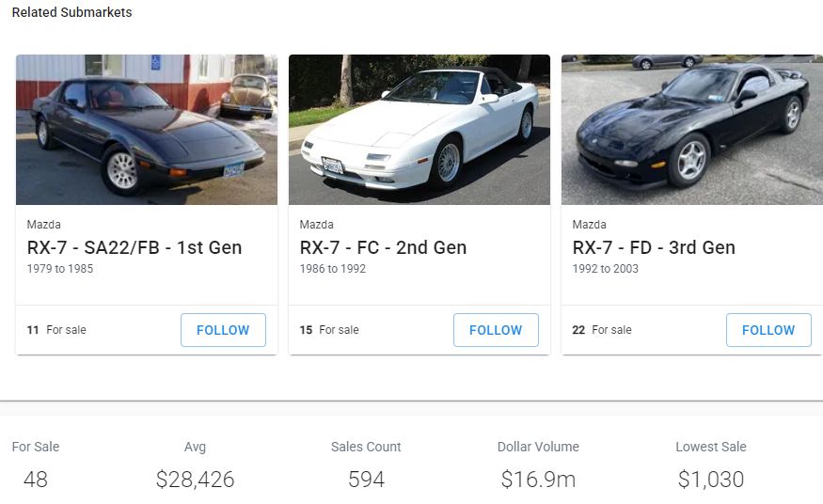
Task: View the 11 For sale listings
Action: pyautogui.click(x=56, y=330)
